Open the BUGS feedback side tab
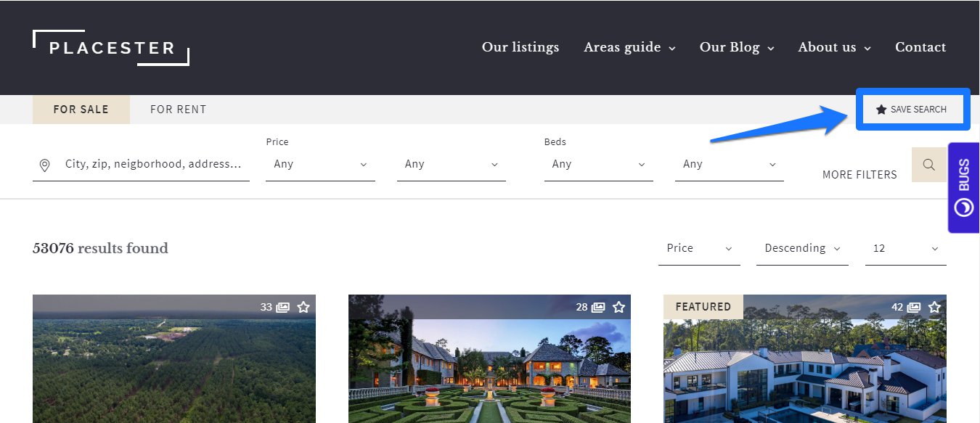The image size is (980, 423). tap(963, 187)
